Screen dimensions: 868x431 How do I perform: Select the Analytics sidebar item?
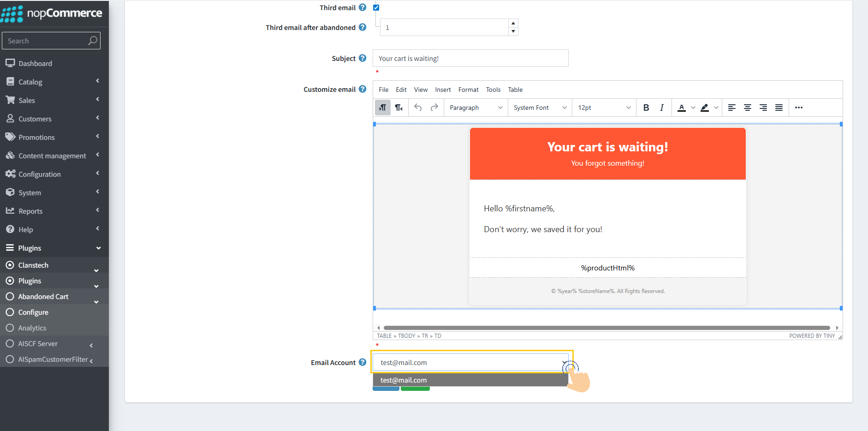32,328
